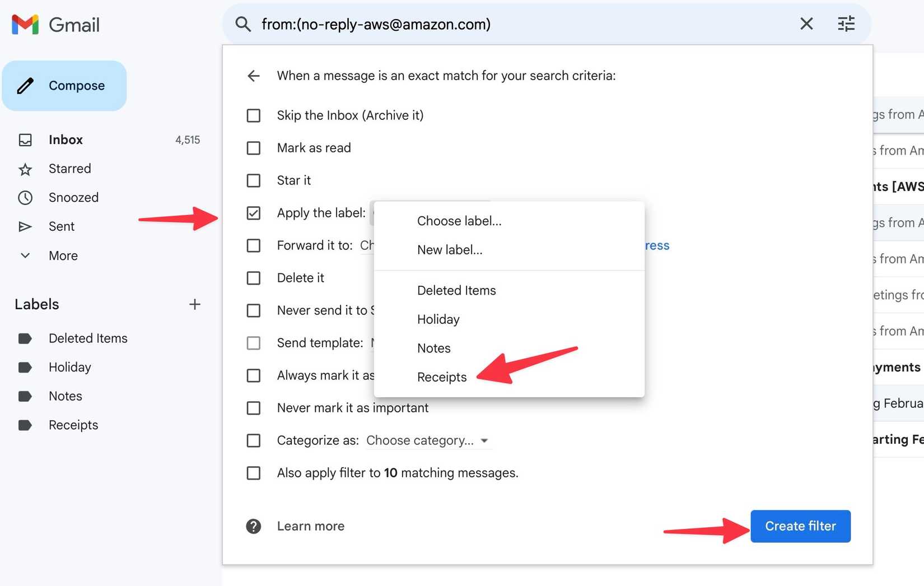This screenshot has width=924, height=586.
Task: Tick the Also apply filter checkbox
Action: point(254,473)
